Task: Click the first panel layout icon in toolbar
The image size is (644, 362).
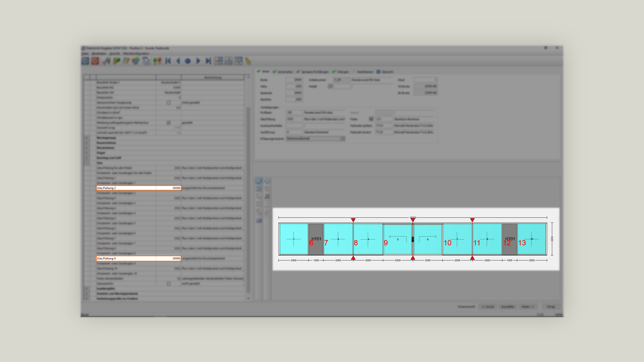Action: 219,61
